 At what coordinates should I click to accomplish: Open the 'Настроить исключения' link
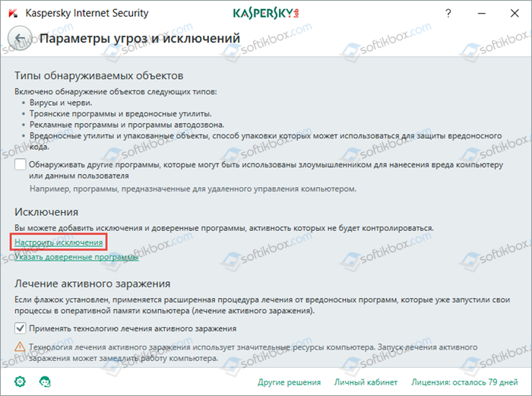[59, 242]
